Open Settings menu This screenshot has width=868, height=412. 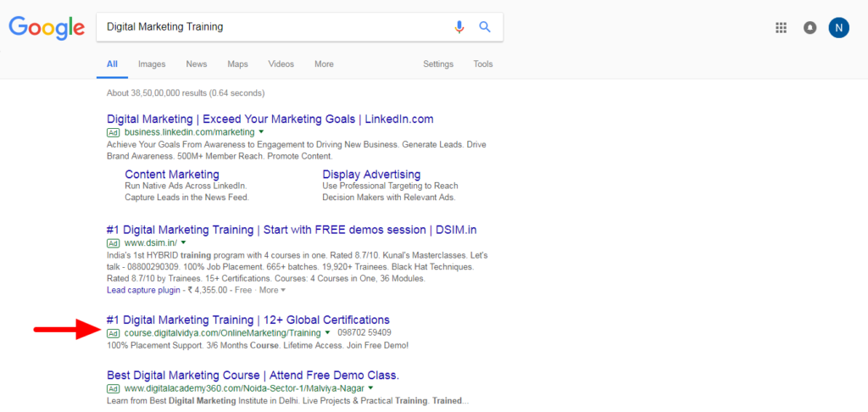438,64
